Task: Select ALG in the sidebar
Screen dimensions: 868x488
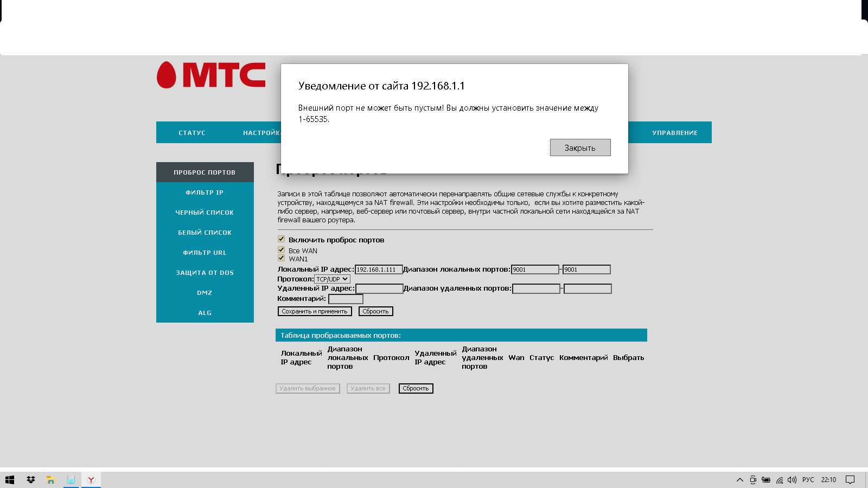Action: (x=205, y=313)
